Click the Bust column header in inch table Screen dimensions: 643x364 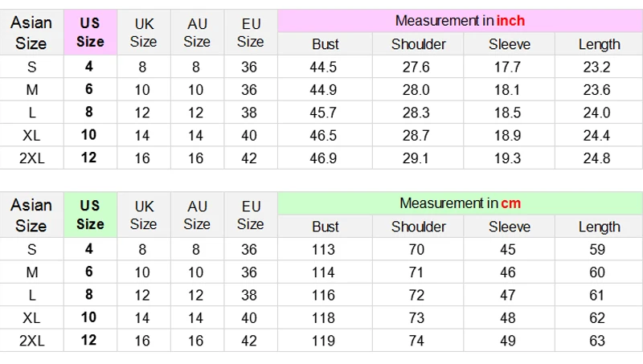pos(325,44)
